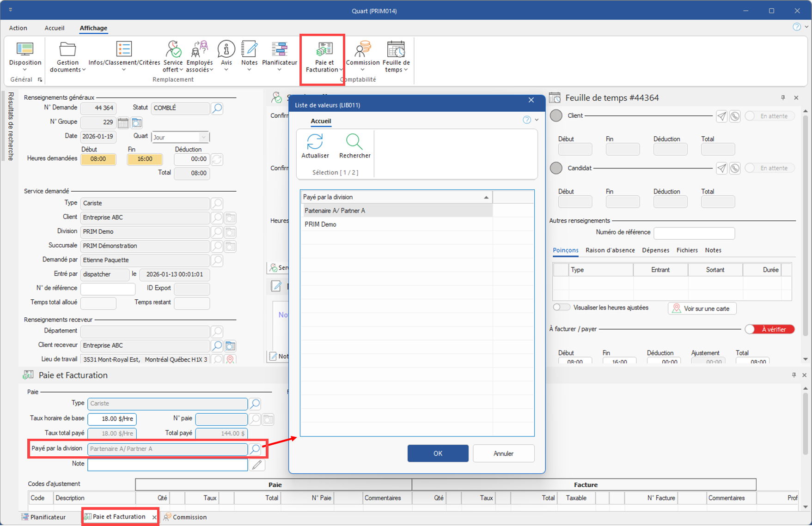Viewport: 812px width, 526px height.
Task: Open the Planificateur ribbon icon
Action: (x=279, y=50)
